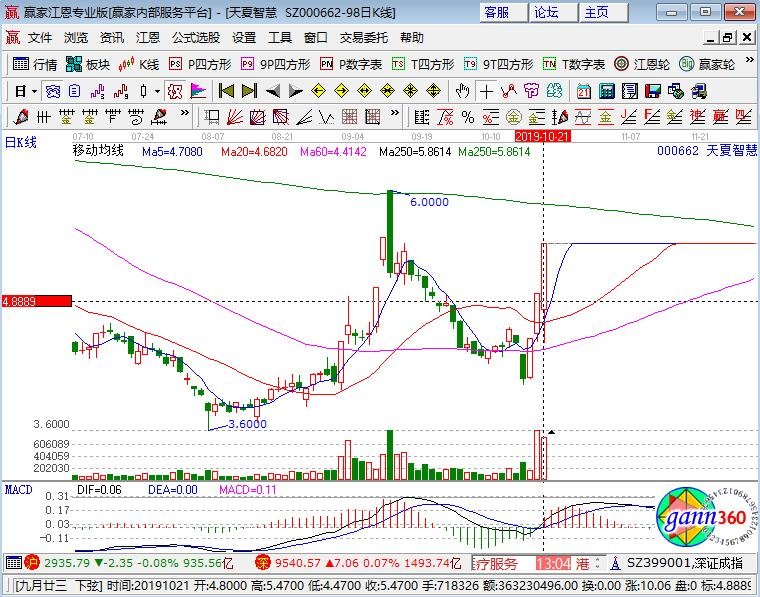Image resolution: width=760 pixels, height=597 pixels.
Task: Open the 江恩 menu
Action: click(x=148, y=38)
